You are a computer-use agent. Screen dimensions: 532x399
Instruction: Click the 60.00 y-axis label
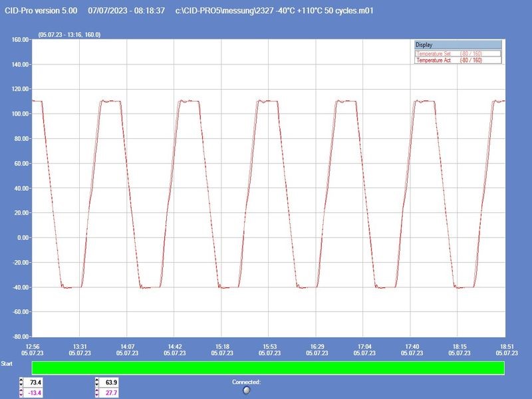22,164
